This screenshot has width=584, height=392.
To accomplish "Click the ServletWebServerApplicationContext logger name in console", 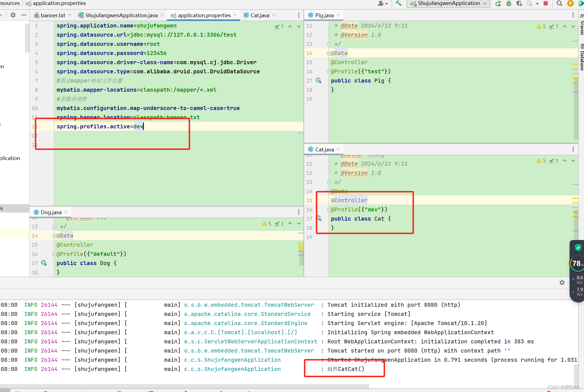I will [251, 341].
